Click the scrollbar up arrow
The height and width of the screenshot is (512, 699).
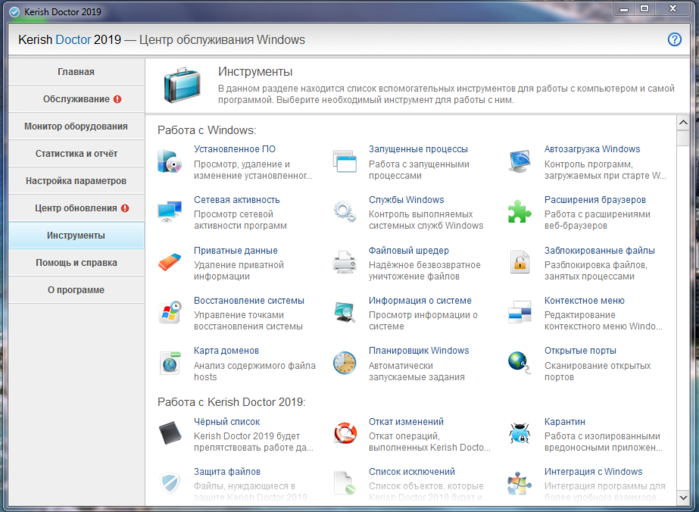(x=683, y=123)
